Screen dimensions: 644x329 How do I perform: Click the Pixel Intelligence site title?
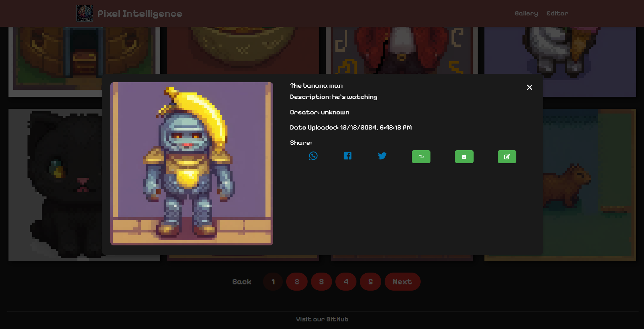140,14
